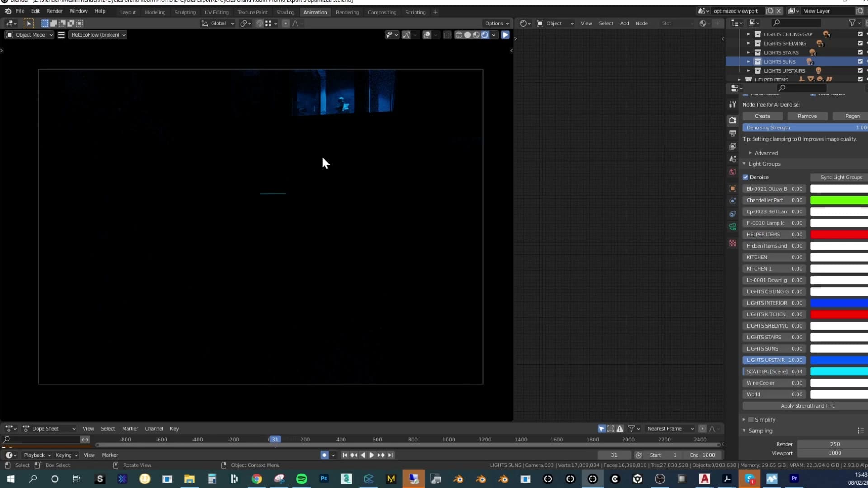
Task: Click the Remove node tree button
Action: pos(807,116)
